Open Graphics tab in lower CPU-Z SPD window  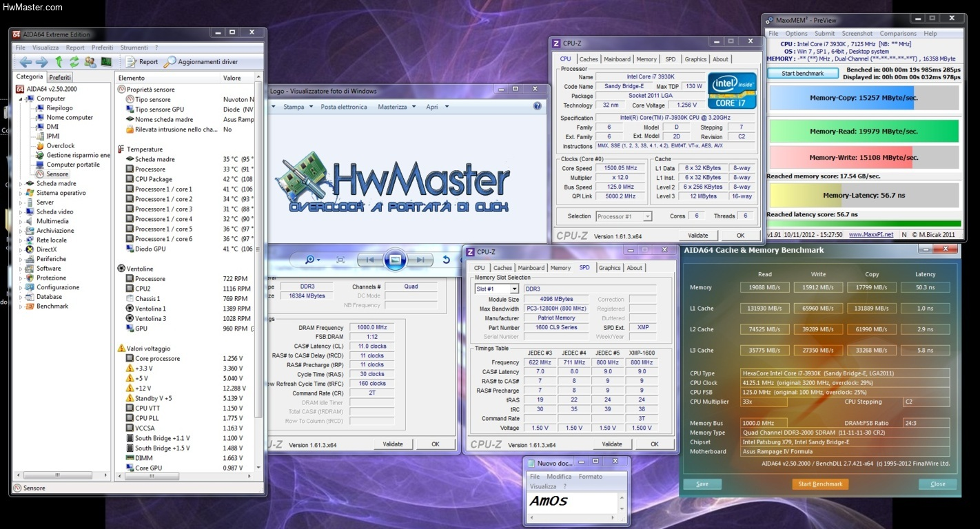[609, 268]
